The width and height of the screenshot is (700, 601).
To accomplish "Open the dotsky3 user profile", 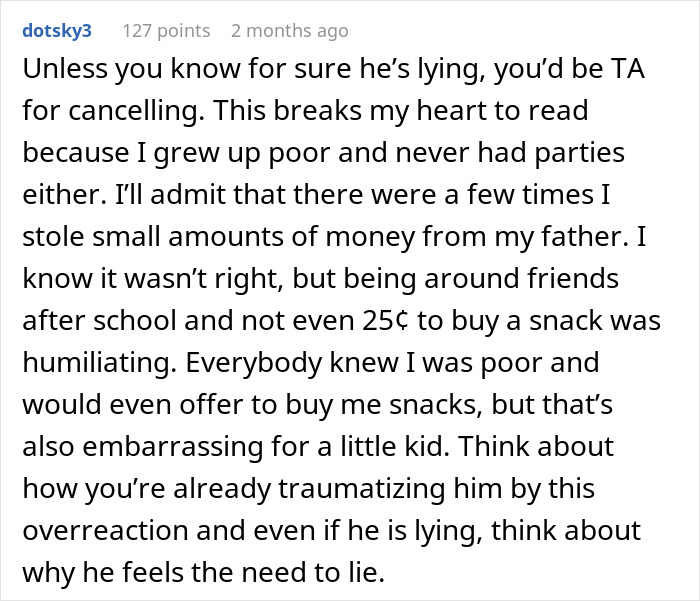I will coord(57,31).
